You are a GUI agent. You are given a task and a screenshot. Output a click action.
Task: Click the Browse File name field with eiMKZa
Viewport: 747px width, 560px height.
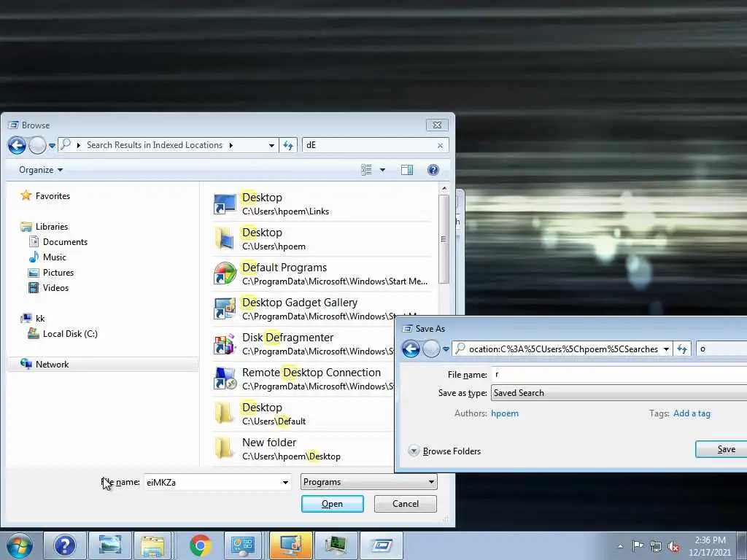click(212, 483)
